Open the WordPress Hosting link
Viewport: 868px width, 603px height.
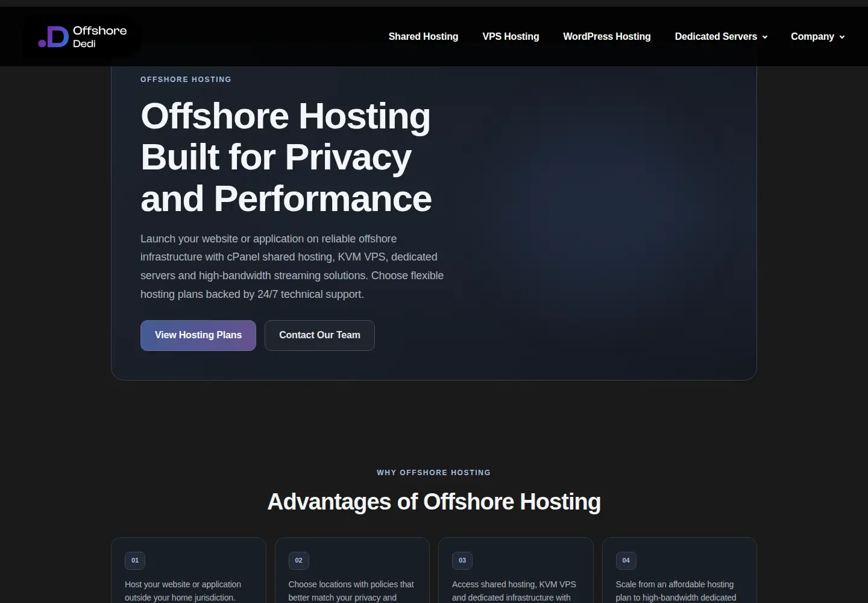pyautogui.click(x=607, y=36)
